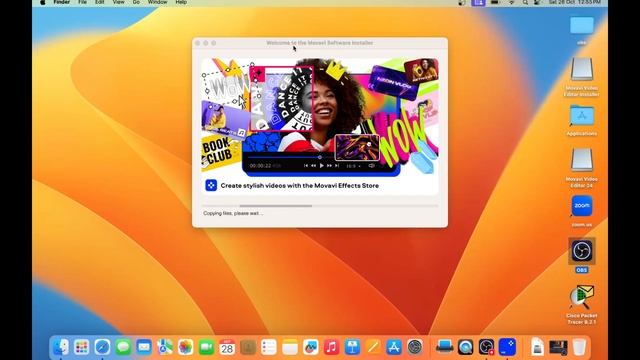Open the Window menu
The image size is (640, 360).
point(158,2)
